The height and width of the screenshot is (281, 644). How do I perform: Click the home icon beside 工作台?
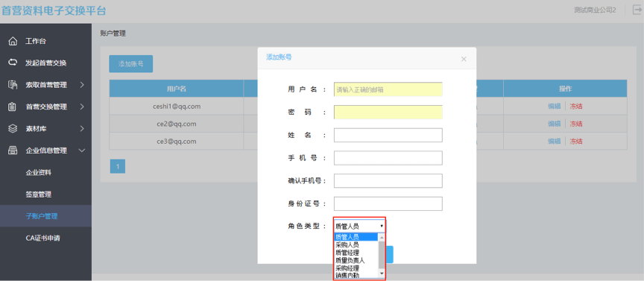point(13,41)
